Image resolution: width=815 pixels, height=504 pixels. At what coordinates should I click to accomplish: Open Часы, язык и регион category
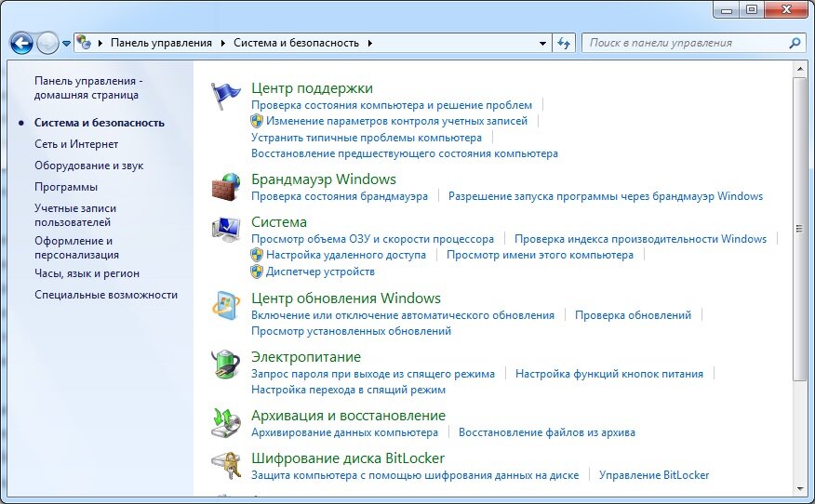(x=87, y=273)
